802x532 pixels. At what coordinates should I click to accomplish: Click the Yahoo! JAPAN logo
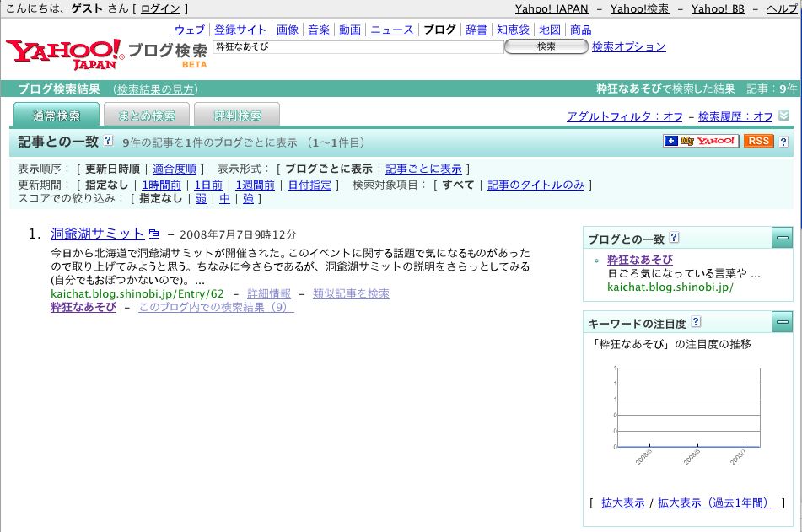coord(64,53)
